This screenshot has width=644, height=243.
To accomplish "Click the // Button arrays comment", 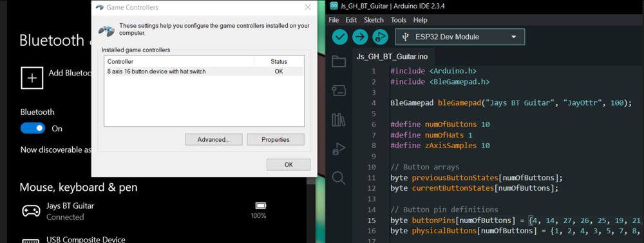I will (x=424, y=167).
